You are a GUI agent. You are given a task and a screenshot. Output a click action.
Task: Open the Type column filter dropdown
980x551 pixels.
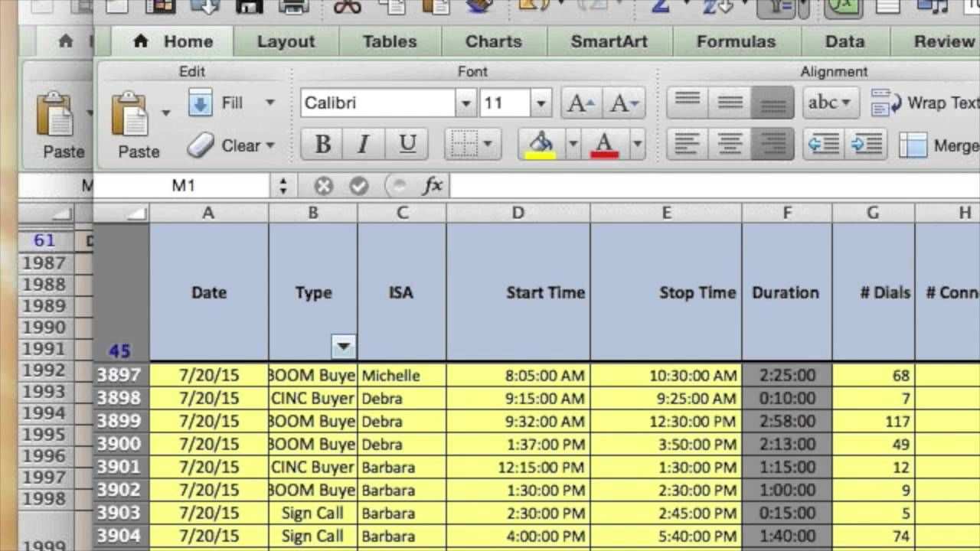click(x=344, y=347)
